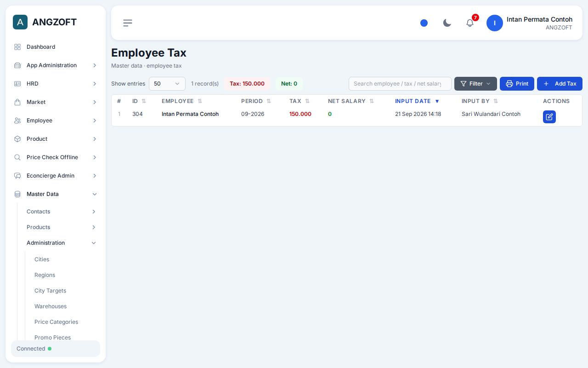Click the Econcierge Admin chat icon
Screen dimensions: 588x368
tap(17, 176)
